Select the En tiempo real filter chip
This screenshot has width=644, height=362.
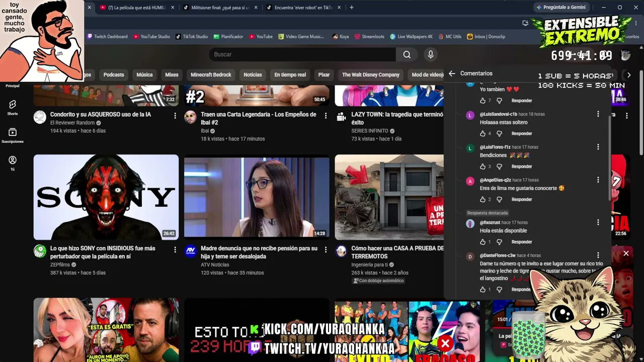[290, 75]
